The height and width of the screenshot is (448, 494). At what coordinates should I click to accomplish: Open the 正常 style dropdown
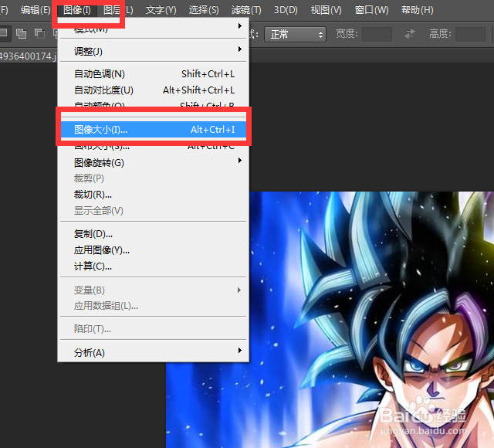click(295, 34)
